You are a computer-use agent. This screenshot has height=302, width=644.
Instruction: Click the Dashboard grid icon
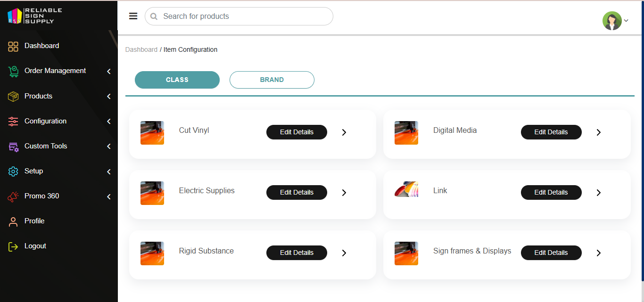[x=13, y=46]
